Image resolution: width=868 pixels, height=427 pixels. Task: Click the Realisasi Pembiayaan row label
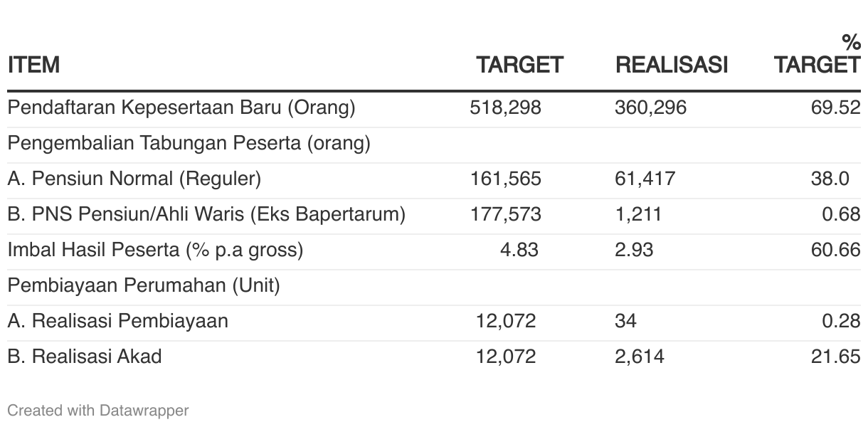tap(118, 321)
